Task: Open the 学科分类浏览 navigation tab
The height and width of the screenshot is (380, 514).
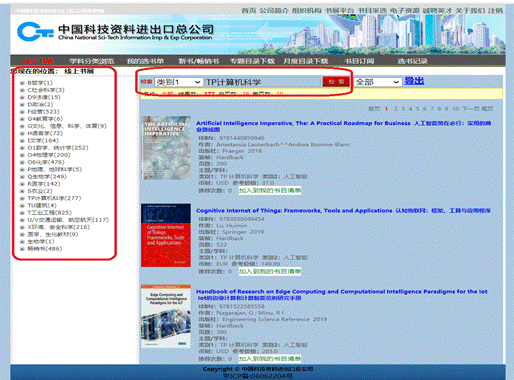Action: 92,61
